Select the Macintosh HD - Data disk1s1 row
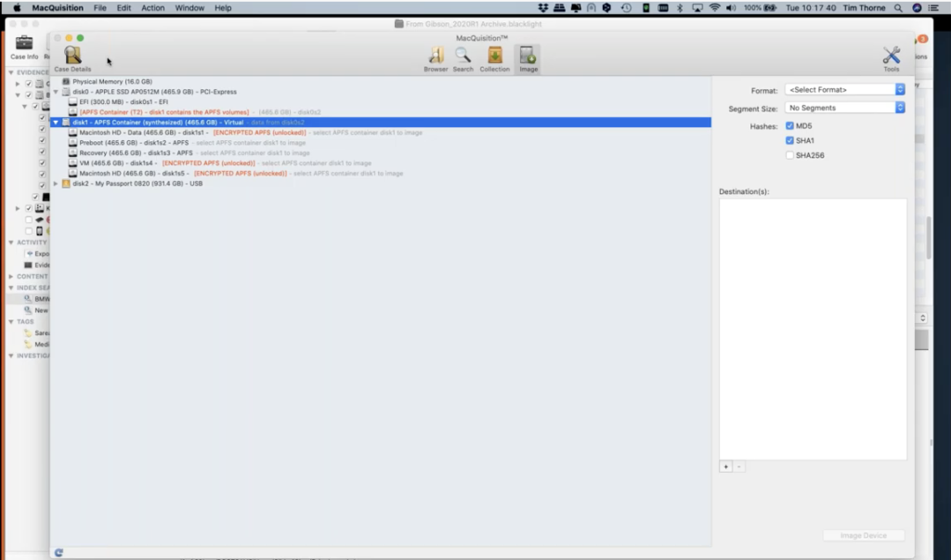951x560 pixels. 381,132
